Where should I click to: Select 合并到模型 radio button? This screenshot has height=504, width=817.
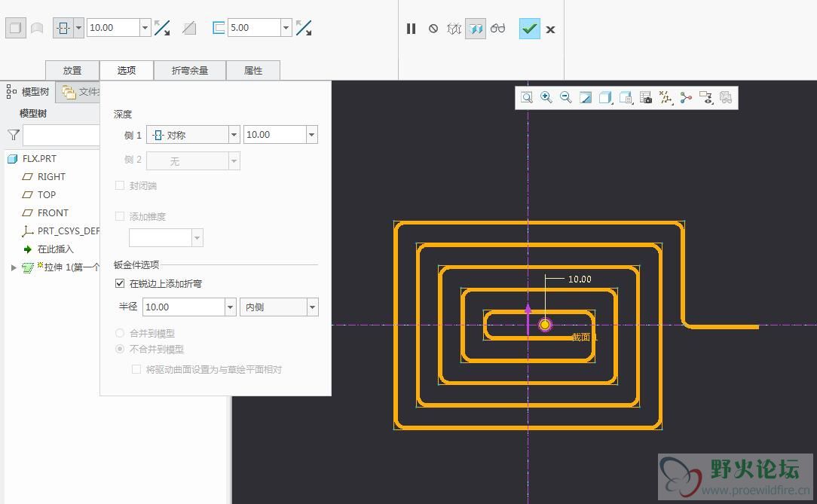point(120,333)
